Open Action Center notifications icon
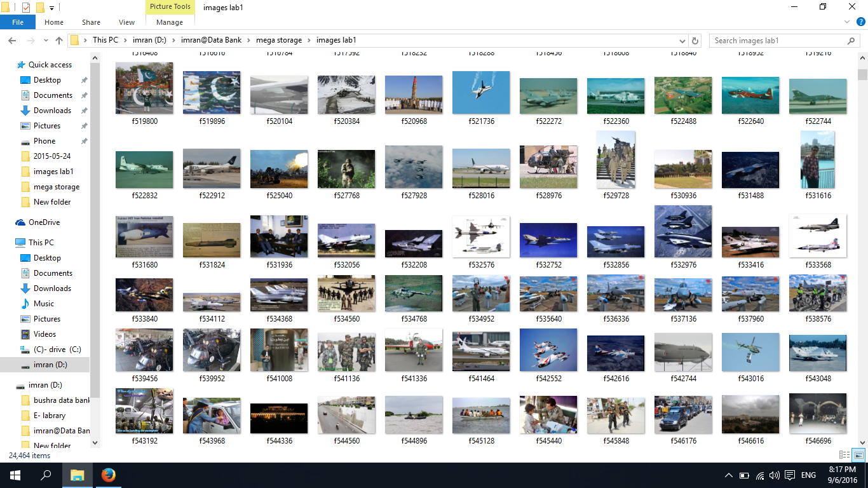 pos(790,475)
